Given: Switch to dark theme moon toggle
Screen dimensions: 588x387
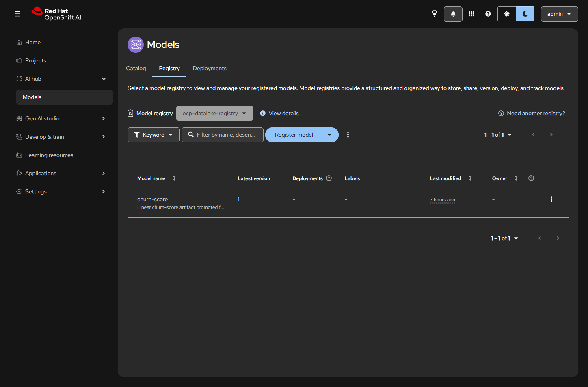Looking at the screenshot, I should 525,14.
